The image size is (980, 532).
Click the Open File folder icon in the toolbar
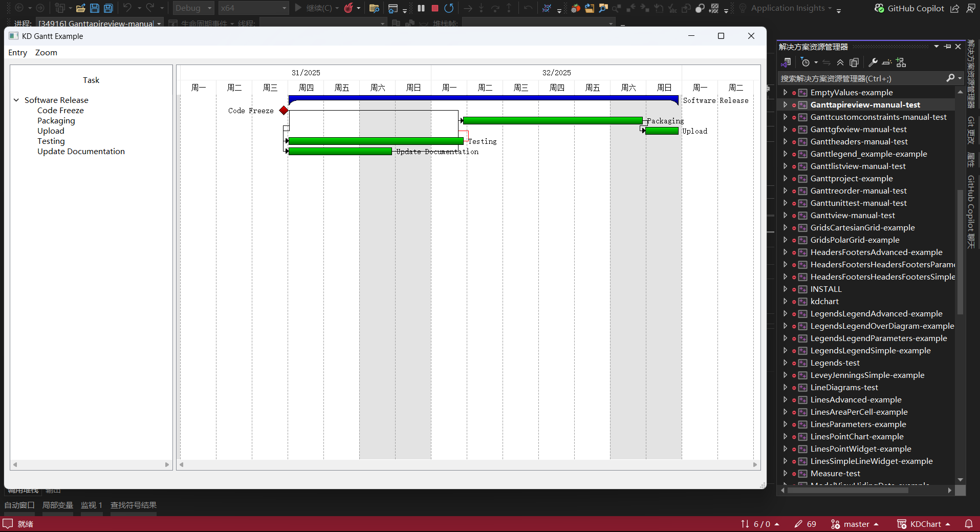click(x=80, y=8)
